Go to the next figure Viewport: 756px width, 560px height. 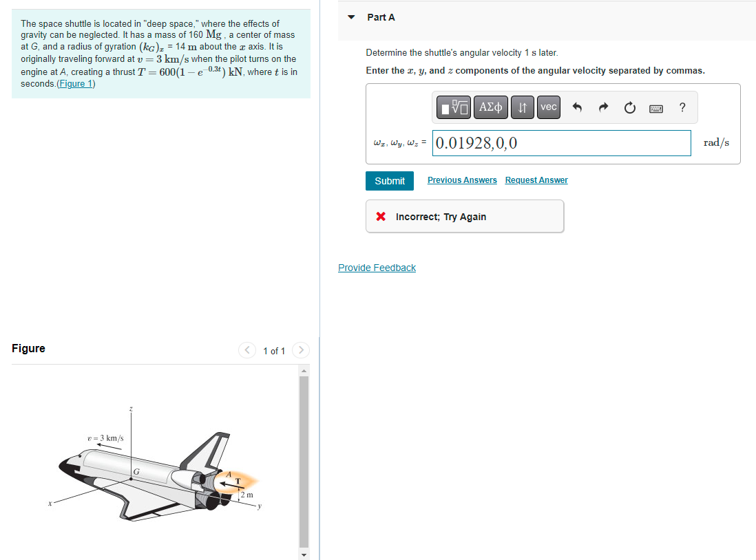tap(301, 350)
